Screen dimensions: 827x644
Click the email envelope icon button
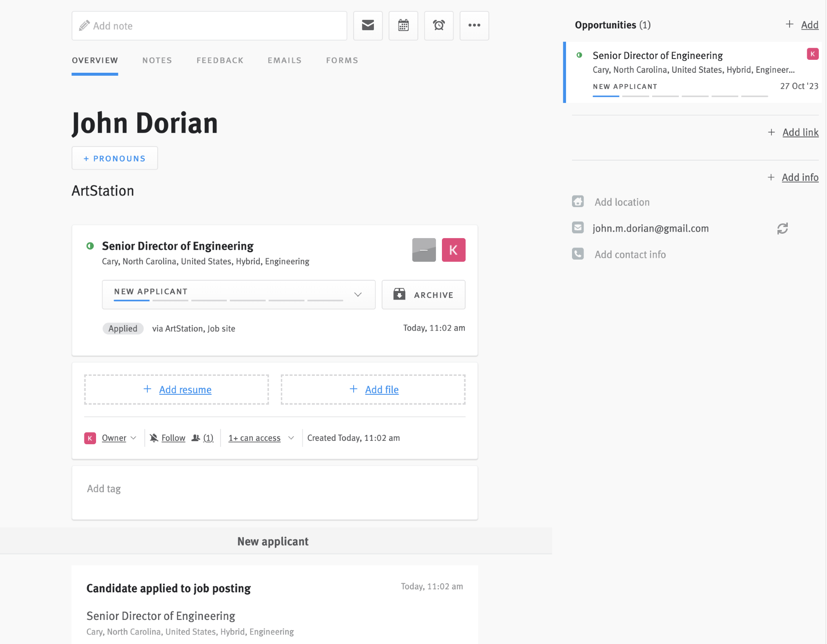pos(368,25)
